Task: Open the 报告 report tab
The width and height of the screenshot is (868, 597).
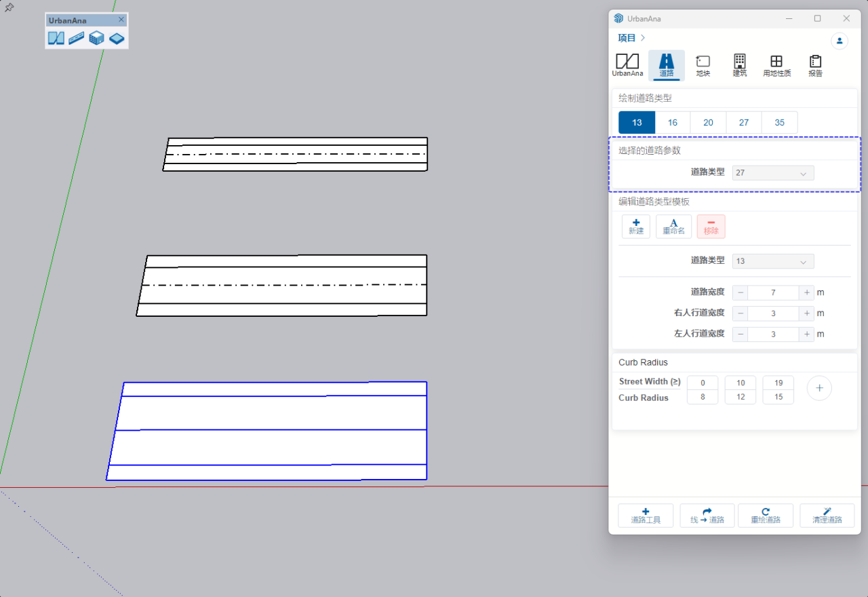Action: click(815, 65)
